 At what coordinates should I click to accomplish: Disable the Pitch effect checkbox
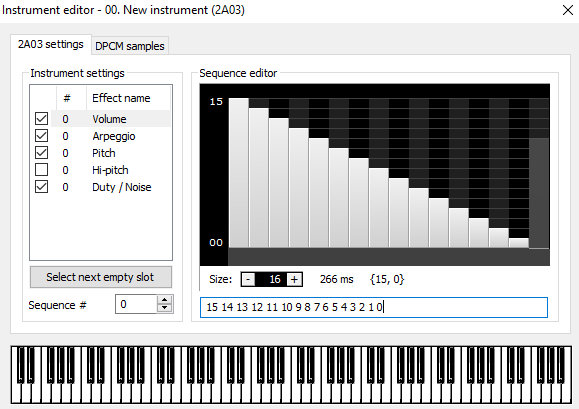tap(41, 153)
